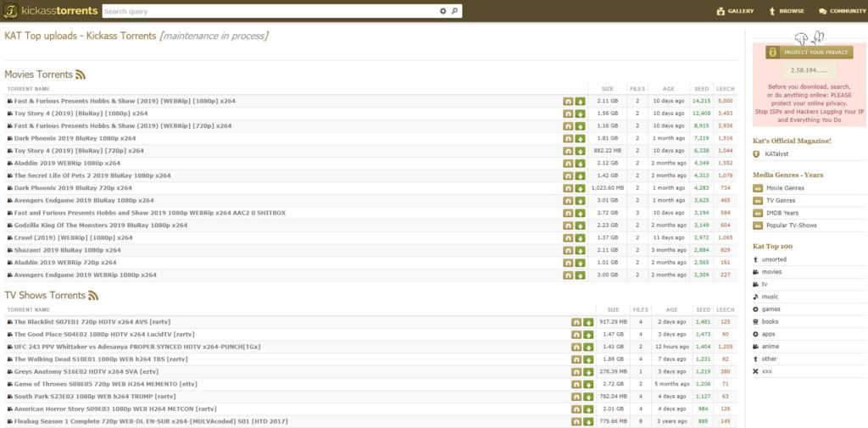Download torrent for Dark Phoenix 2019 BluRay 1080p
Viewport: 868px width, 428px height.
[580, 138]
